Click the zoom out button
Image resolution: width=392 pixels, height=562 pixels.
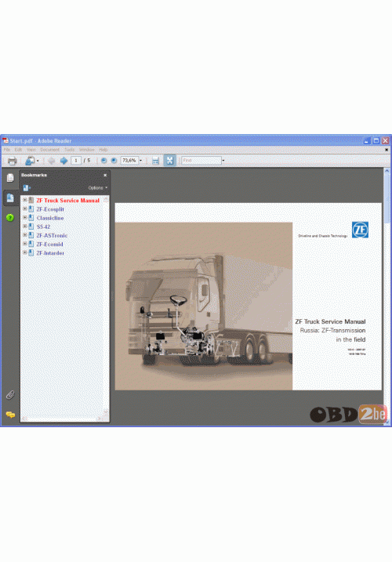104,161
